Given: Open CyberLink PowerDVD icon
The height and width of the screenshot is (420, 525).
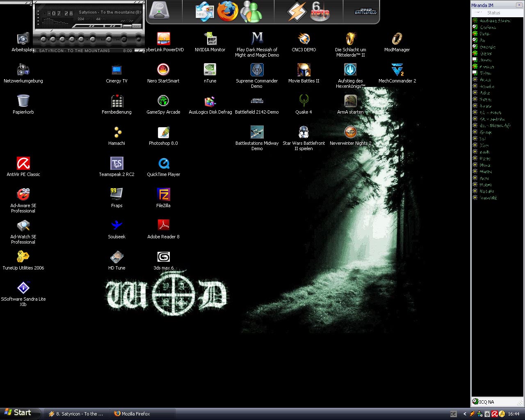Looking at the screenshot, I should pos(163,42).
